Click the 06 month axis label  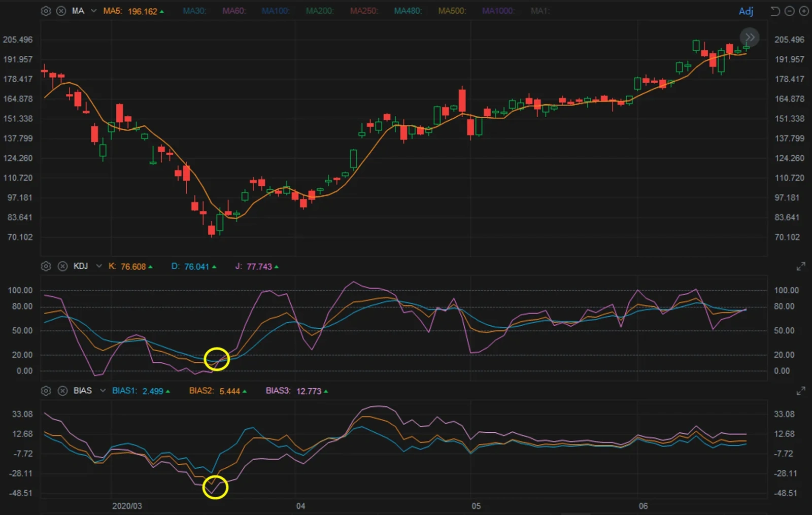click(643, 506)
